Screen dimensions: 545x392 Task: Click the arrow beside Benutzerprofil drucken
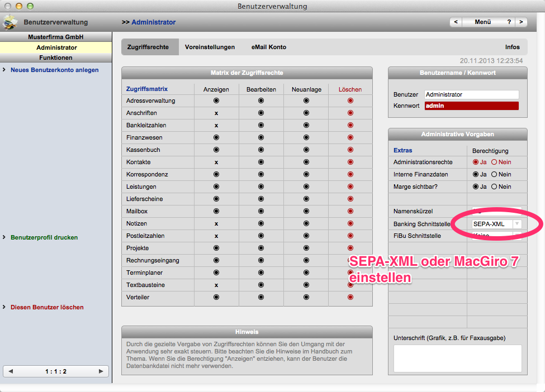click(4, 237)
